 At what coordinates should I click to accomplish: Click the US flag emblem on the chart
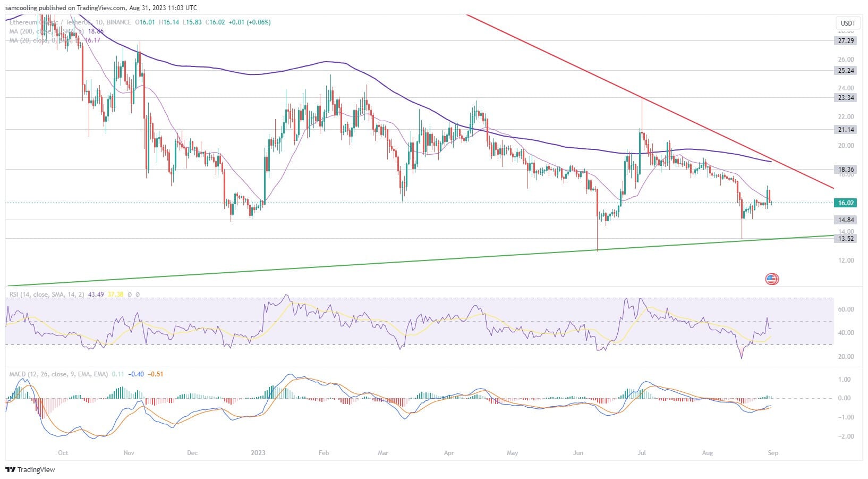pos(771,278)
